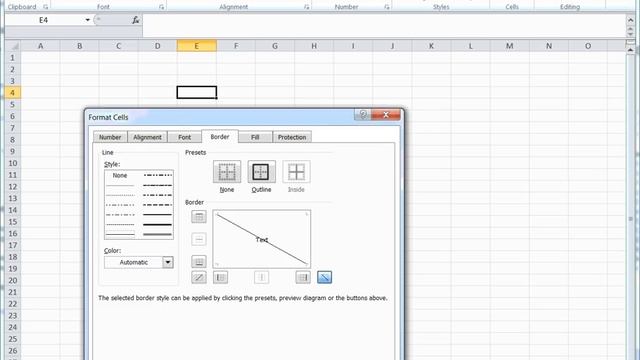Open the Clipboard group dialog launcher
Viewport: 640px width, 360px height.
[x=45, y=7]
